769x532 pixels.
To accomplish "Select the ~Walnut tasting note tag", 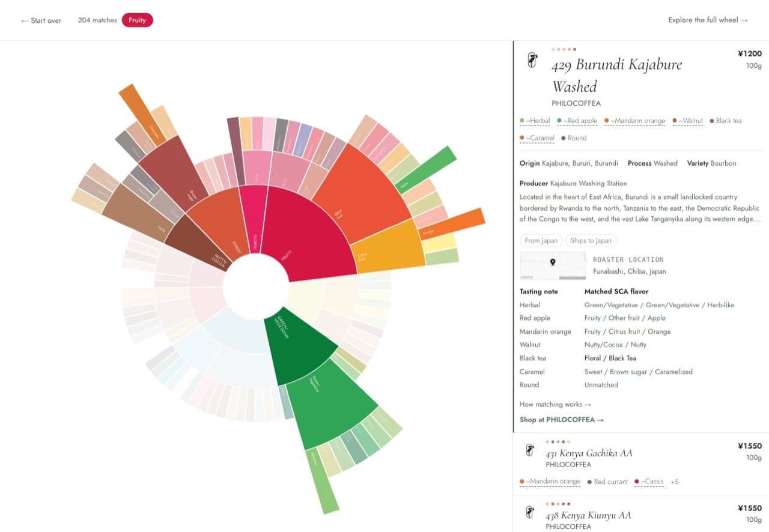I will (687, 121).
